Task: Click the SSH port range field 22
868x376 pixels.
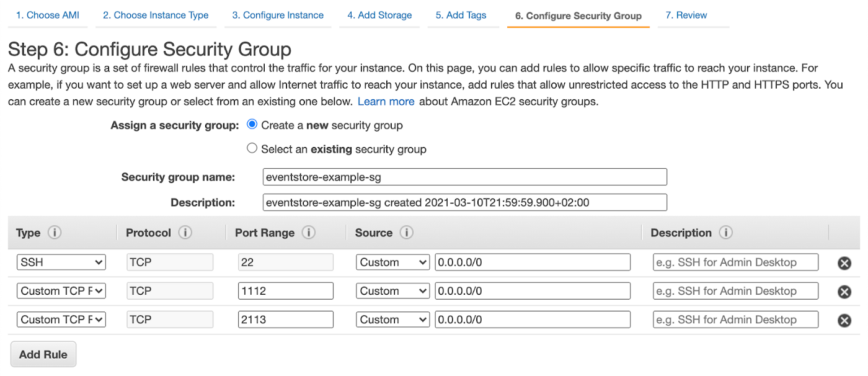Action: (286, 262)
